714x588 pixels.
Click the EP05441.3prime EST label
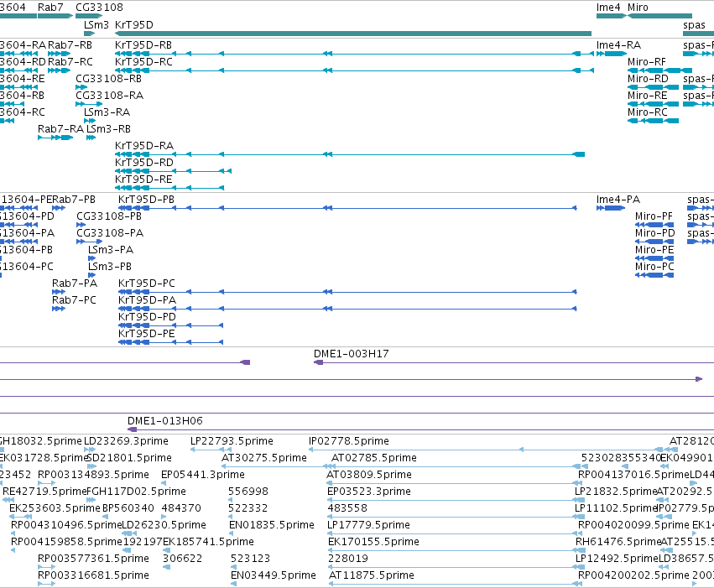click(x=203, y=475)
